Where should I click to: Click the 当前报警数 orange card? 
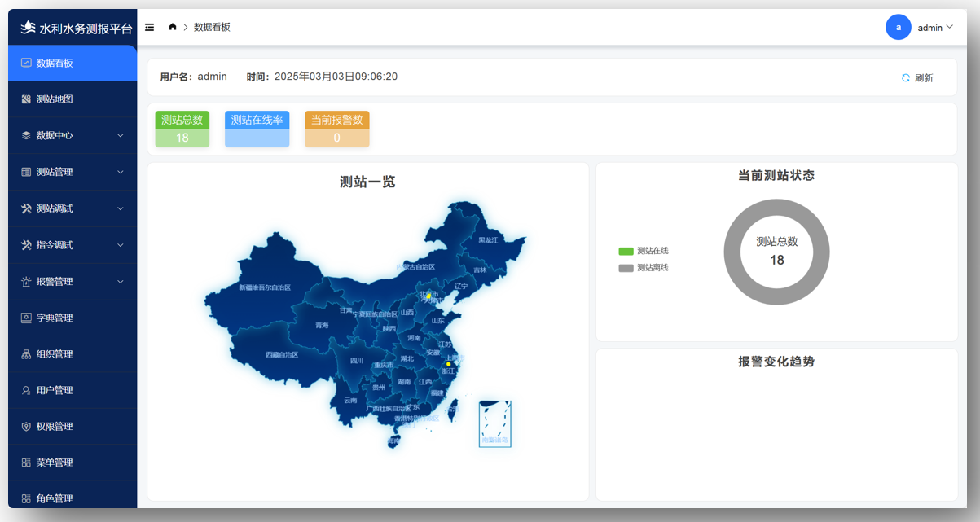click(x=337, y=129)
